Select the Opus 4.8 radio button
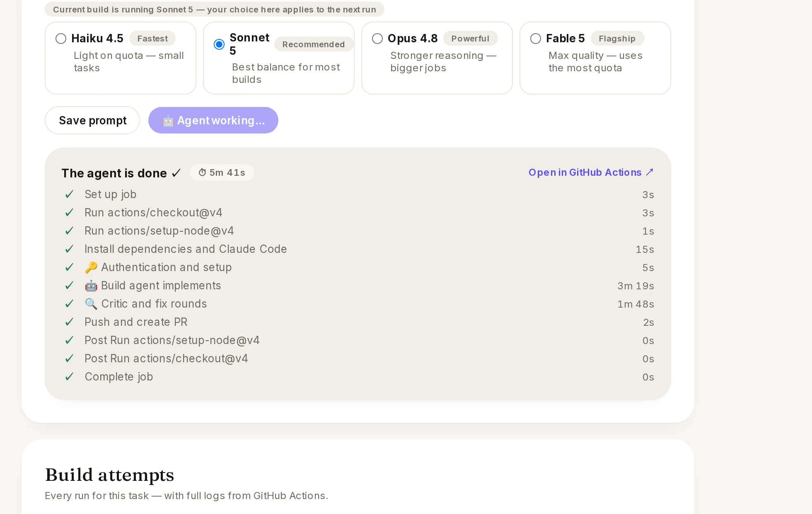The width and height of the screenshot is (812, 514). [377, 39]
